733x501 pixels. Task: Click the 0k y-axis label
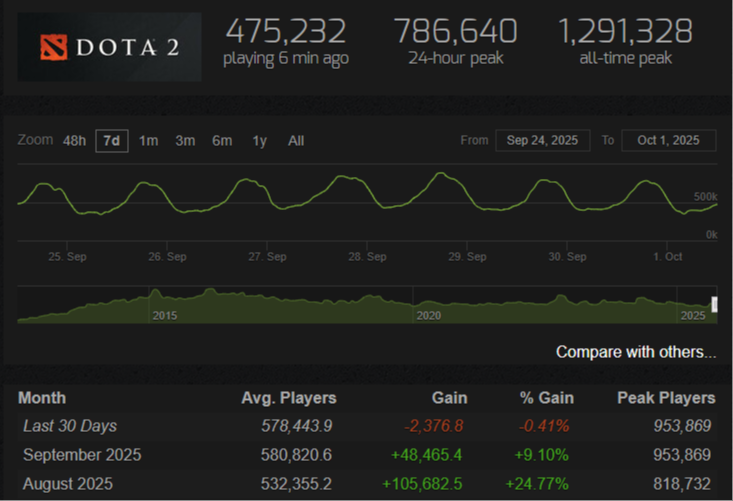pos(711,235)
